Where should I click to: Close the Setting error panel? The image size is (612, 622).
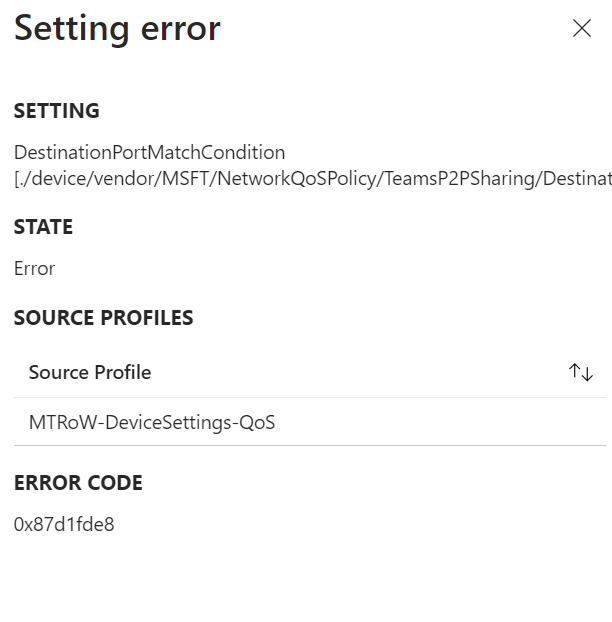click(582, 29)
